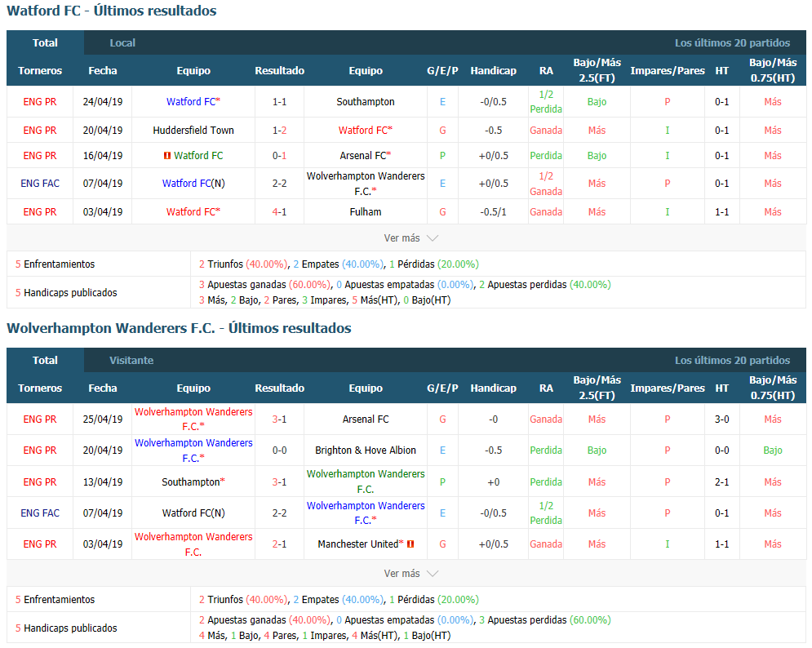
Task: Click the 2-1 result against Manchester United
Action: pos(280,544)
